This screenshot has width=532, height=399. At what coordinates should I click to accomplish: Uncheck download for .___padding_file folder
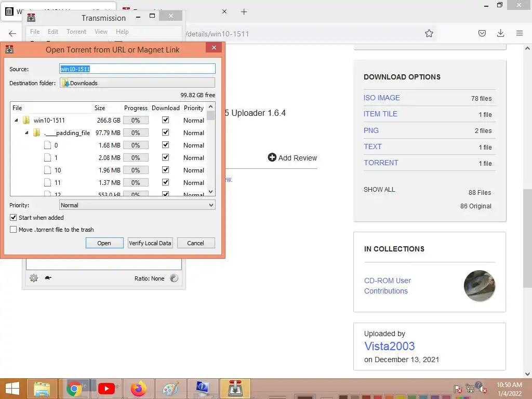(165, 132)
